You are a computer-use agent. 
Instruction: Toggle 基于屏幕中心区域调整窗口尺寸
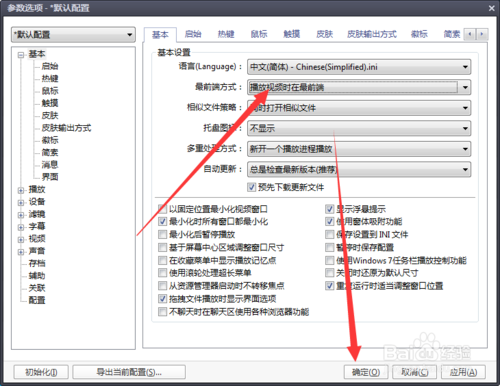click(162, 247)
